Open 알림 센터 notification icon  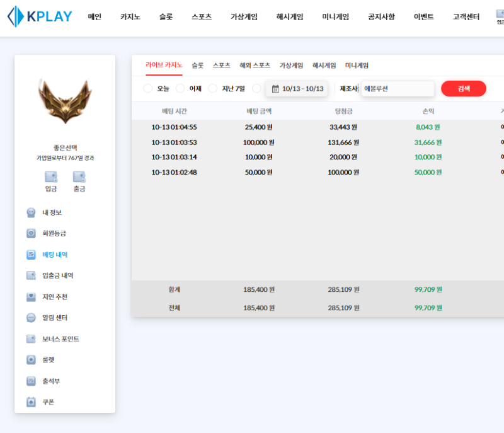(x=31, y=318)
